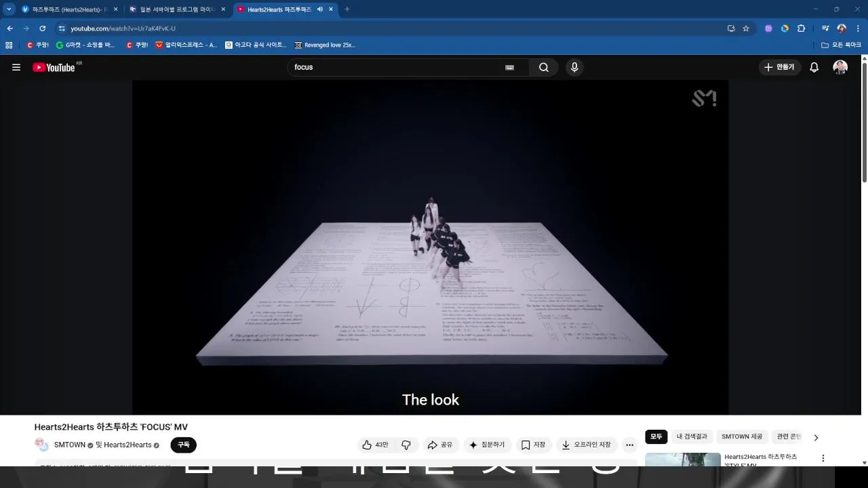Open the Hearts2Hearts channel link
Viewport: 868px width, 488px height.
(127, 445)
